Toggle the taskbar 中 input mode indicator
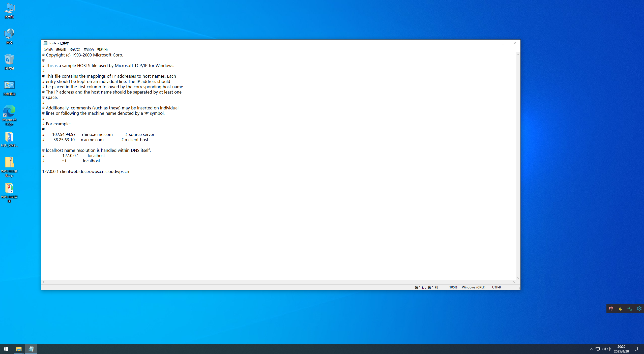This screenshot has width=644, height=354. click(609, 349)
